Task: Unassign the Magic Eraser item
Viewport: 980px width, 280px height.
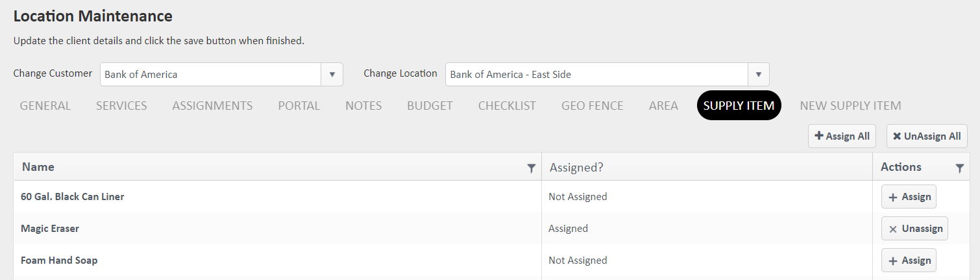Action: pos(914,229)
